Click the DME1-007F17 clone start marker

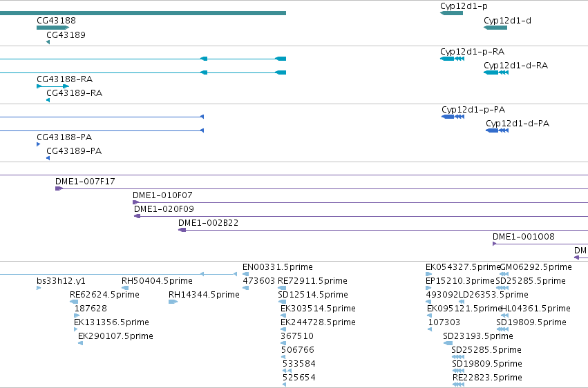pos(59,188)
